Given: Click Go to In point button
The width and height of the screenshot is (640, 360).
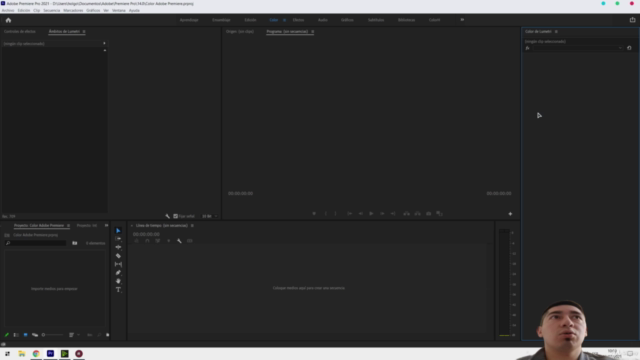Looking at the screenshot, I should pos(349,214).
